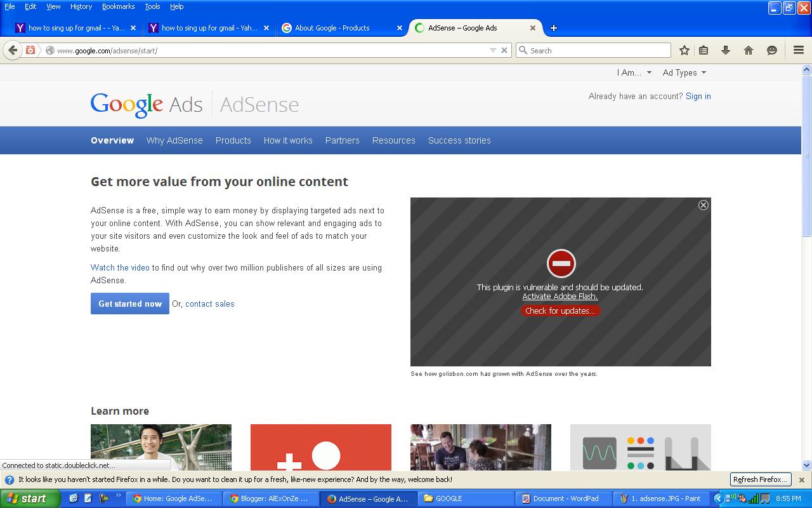Open a new tab with plus button
Screen dimensions: 812x508
pos(553,28)
